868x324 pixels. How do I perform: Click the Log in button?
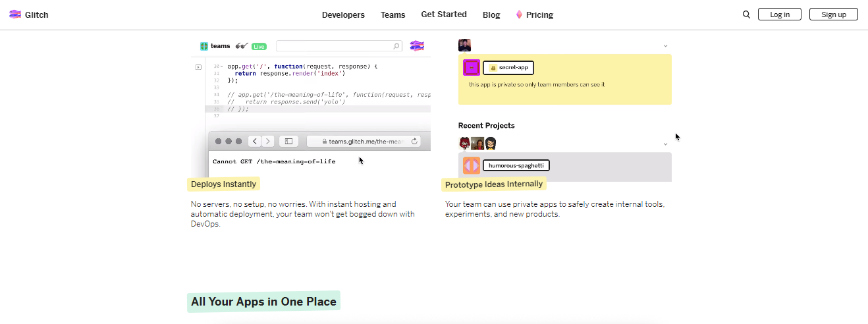point(780,14)
